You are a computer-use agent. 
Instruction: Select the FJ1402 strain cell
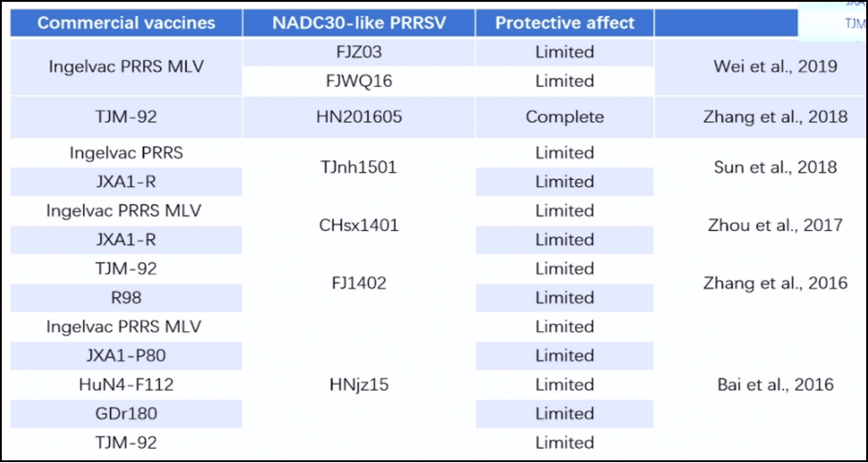tap(359, 284)
